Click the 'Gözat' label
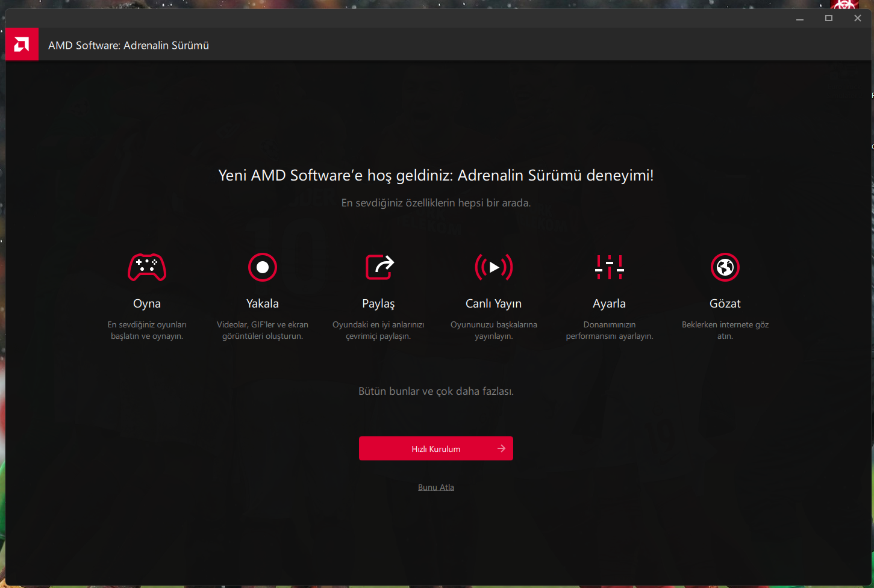This screenshot has height=588, width=874. [x=725, y=304]
